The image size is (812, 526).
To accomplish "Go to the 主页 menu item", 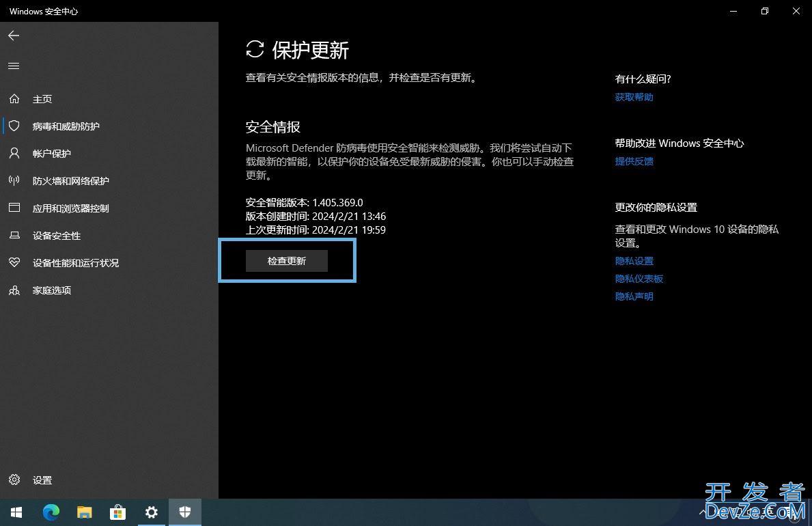I will [42, 99].
